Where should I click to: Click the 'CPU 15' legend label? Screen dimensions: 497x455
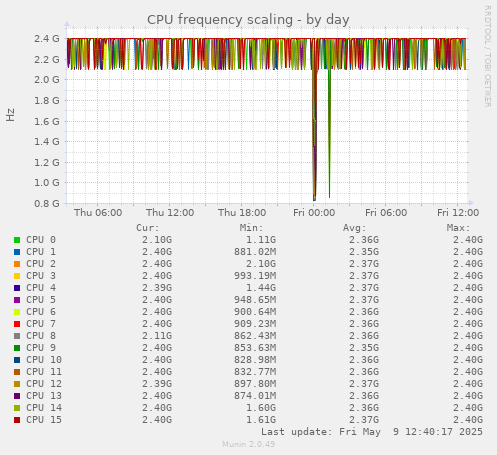pyautogui.click(x=44, y=420)
